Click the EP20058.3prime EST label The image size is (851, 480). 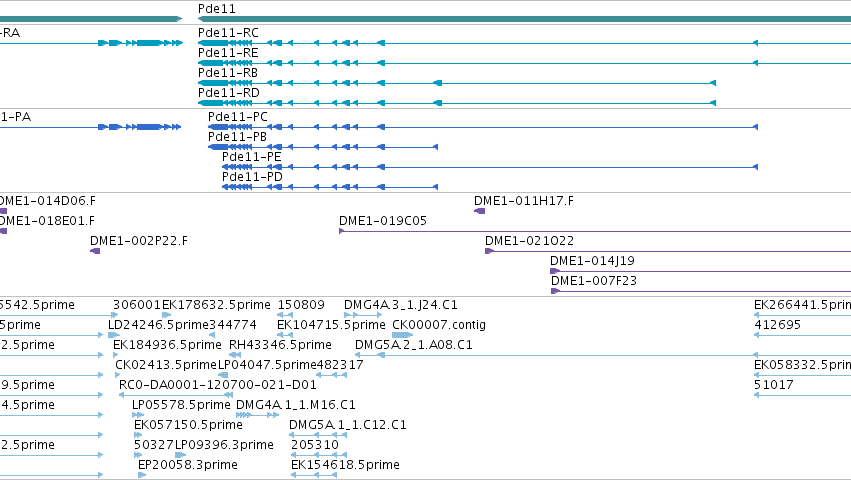[188, 466]
